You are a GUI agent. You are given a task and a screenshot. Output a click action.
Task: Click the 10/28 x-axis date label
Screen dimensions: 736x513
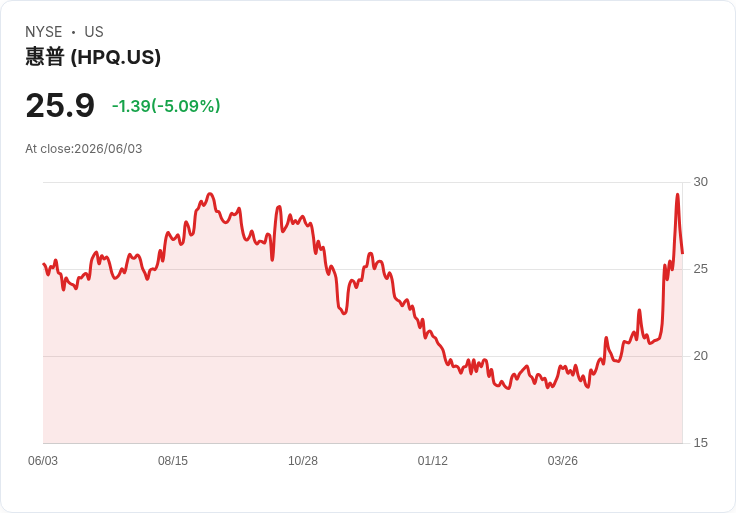tap(303, 460)
